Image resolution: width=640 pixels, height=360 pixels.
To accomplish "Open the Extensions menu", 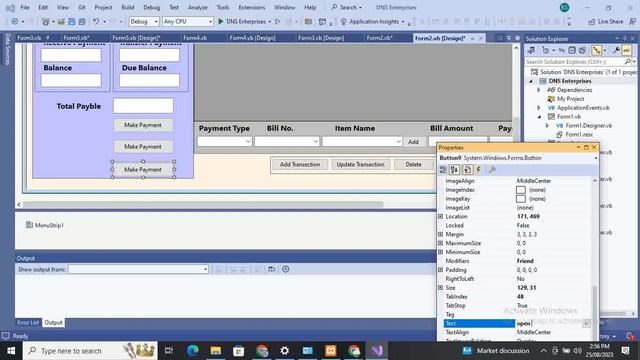I will click(251, 7).
